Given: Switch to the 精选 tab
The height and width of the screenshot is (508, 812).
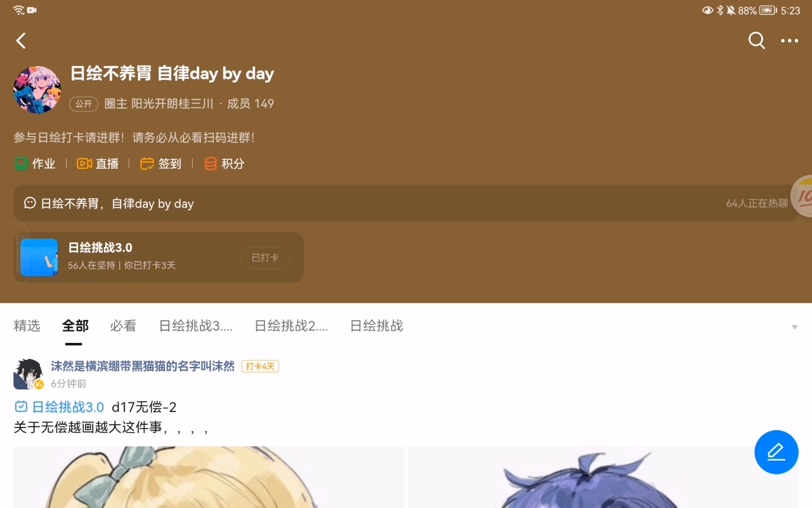Looking at the screenshot, I should pos(27,326).
